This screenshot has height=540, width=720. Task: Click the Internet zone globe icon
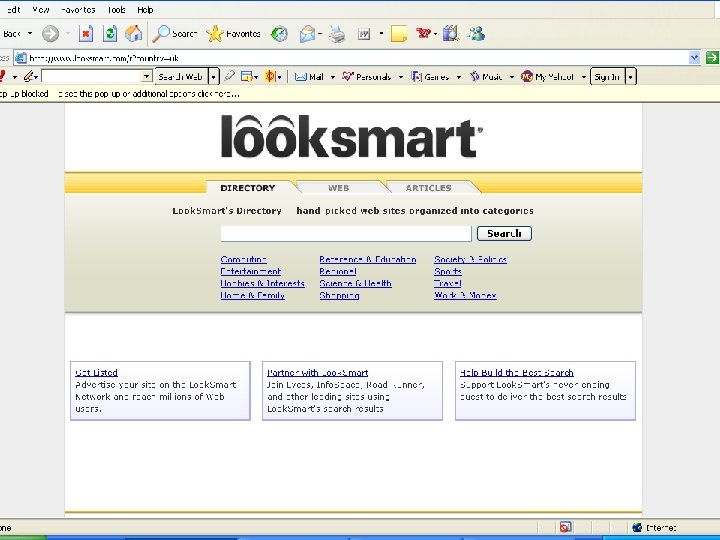[637, 527]
